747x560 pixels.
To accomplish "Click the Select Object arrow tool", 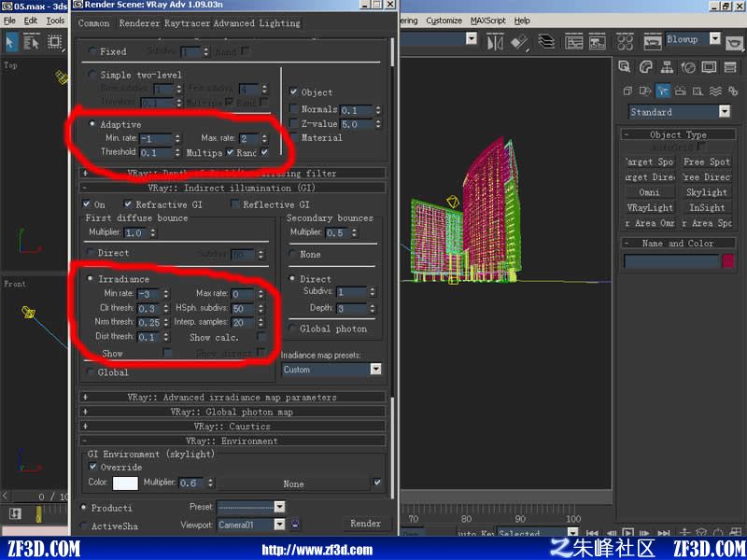I will tap(10, 42).
